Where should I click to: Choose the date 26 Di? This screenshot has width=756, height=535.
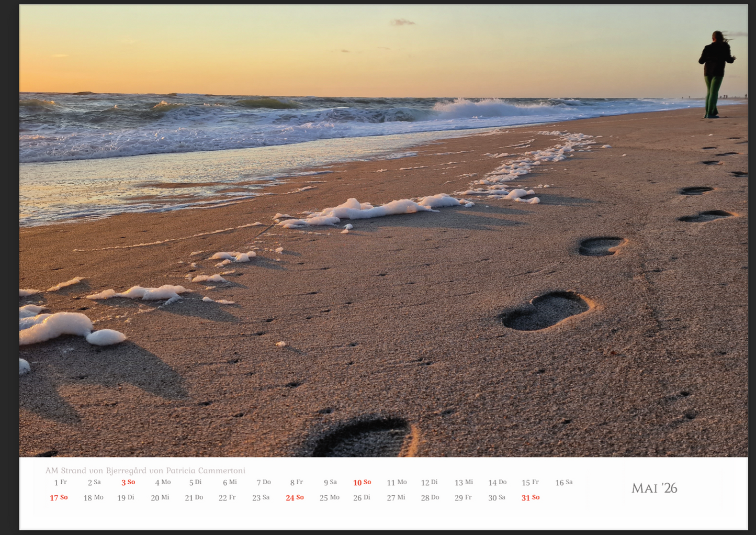[362, 498]
